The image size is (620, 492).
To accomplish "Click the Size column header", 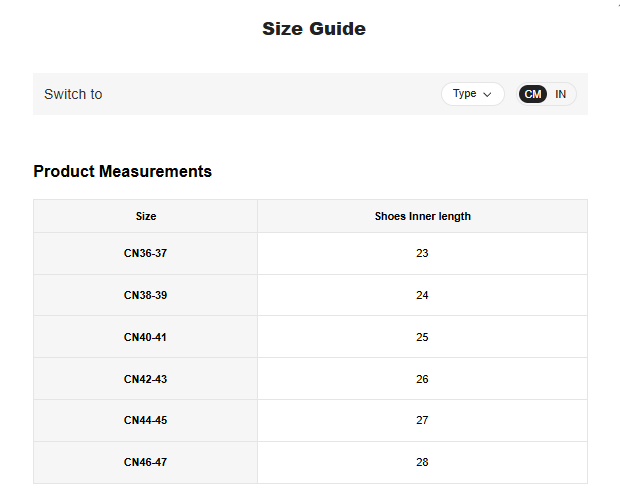I will [x=146, y=216].
